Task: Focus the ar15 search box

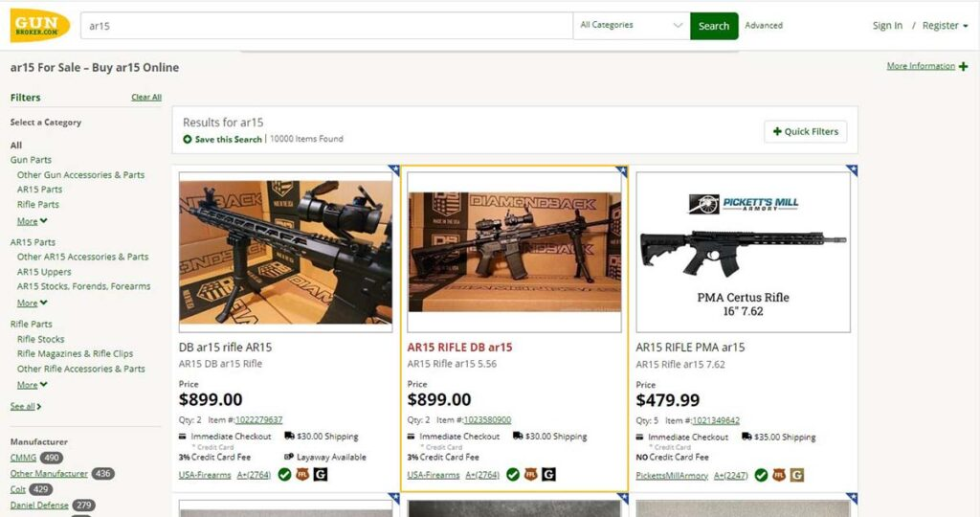Action: pos(326,26)
